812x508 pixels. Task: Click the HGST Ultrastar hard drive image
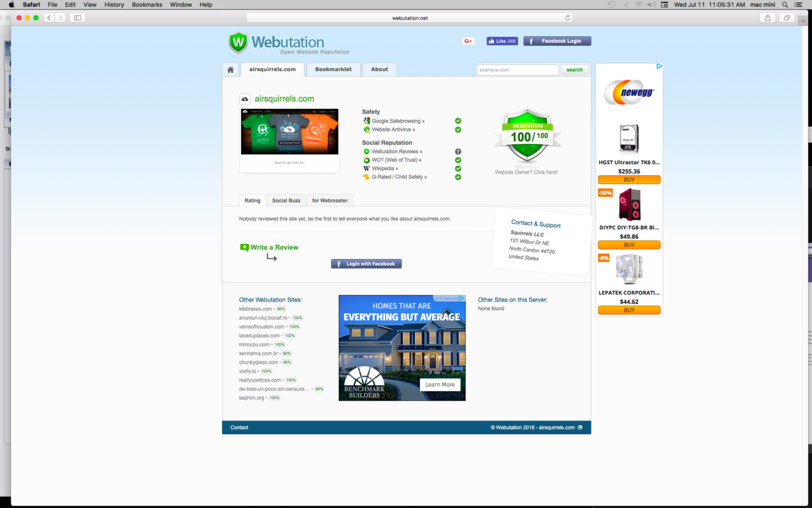pos(629,140)
